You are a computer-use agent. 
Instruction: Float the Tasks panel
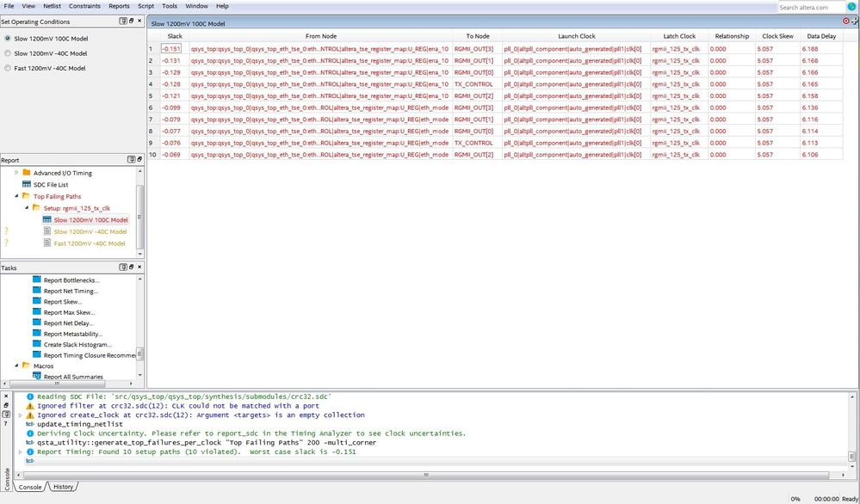click(131, 267)
